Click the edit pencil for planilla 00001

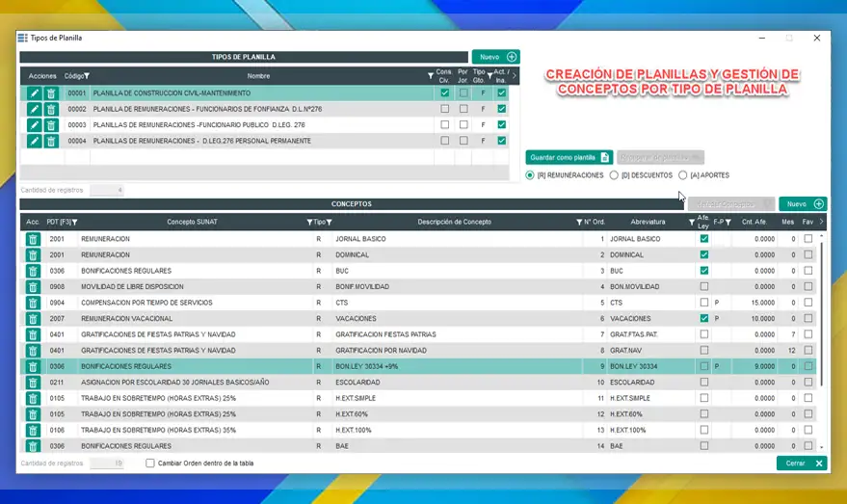pos(35,93)
